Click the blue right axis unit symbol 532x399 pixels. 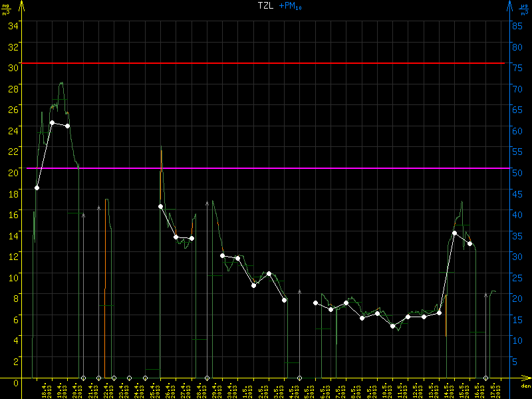(x=525, y=9)
